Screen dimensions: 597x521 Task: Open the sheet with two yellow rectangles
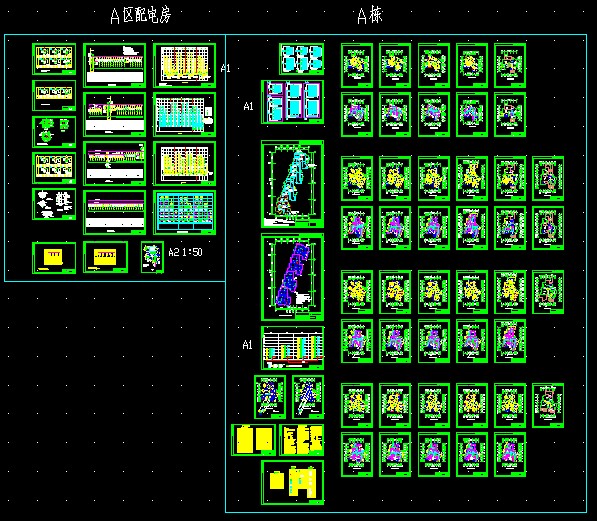pos(254,440)
